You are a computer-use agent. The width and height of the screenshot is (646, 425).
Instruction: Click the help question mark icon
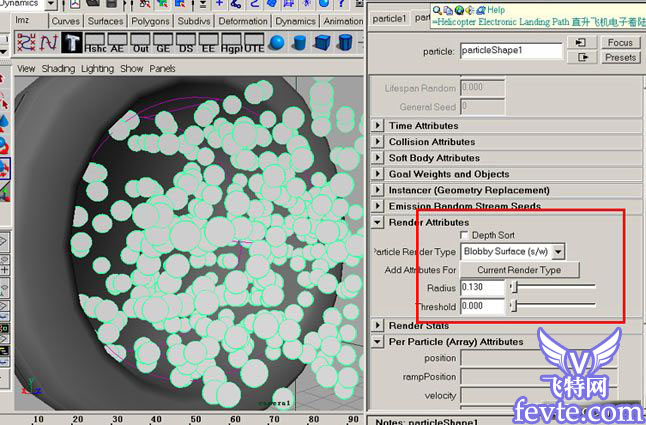[x=342, y=4]
